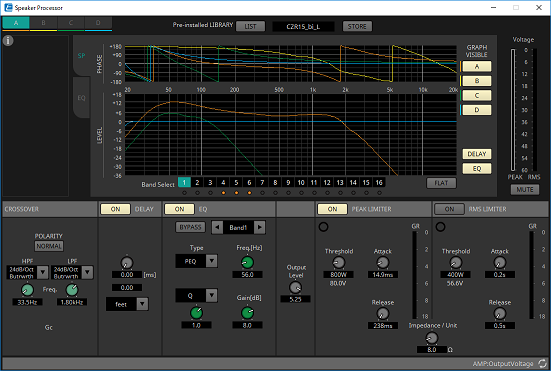
Task: Toggle EQ BYPASS button
Action: 190,227
